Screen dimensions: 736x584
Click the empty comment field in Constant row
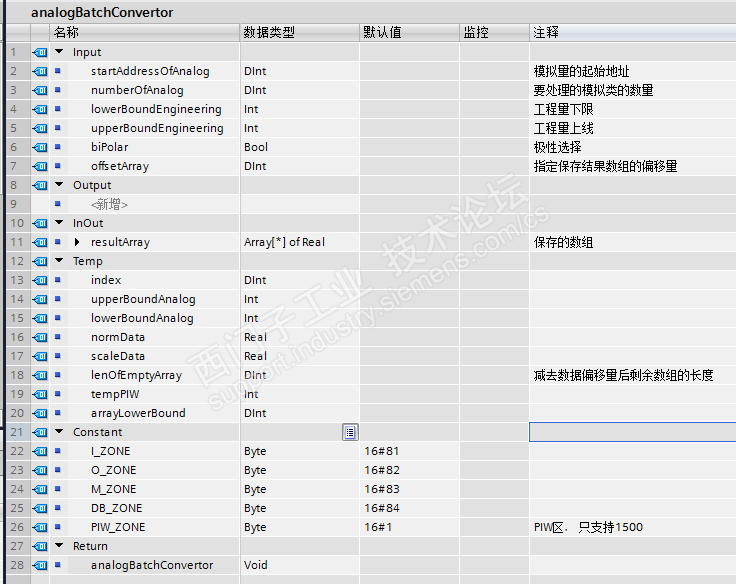[x=632, y=432]
